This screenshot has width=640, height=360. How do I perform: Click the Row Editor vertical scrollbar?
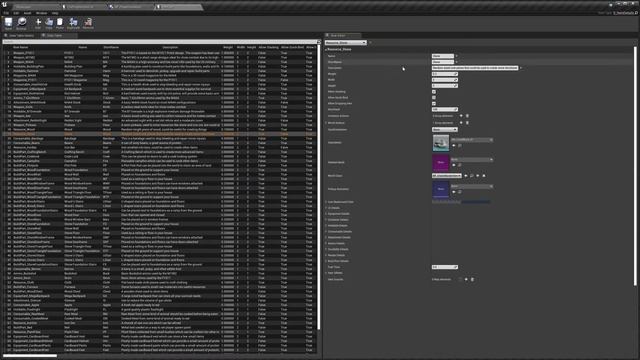pos(635,165)
